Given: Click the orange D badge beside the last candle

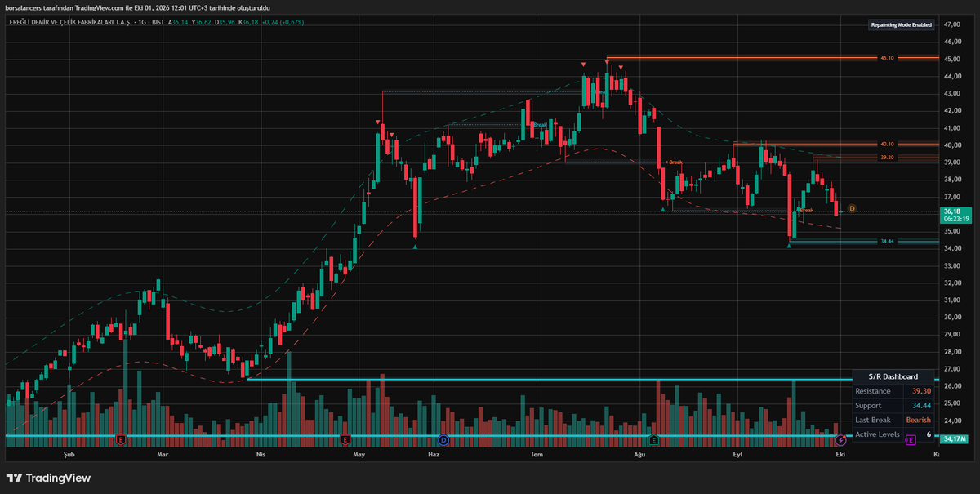Looking at the screenshot, I should click(852, 209).
